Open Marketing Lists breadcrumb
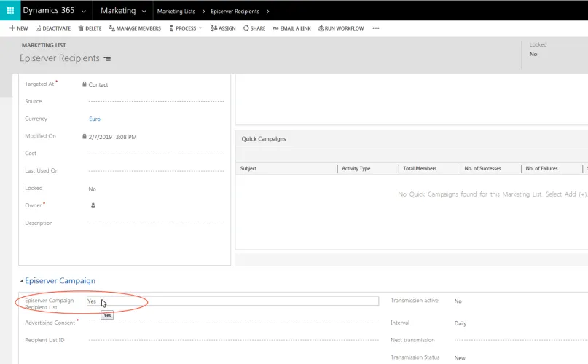588x364 pixels. (176, 11)
